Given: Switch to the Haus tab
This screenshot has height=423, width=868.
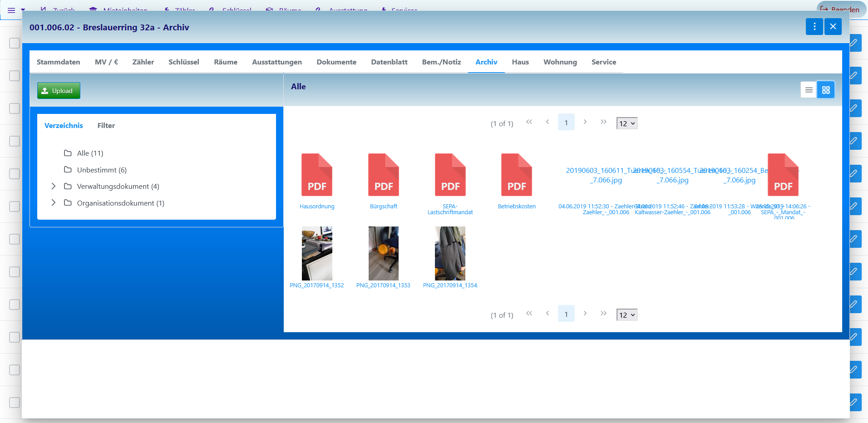Looking at the screenshot, I should point(520,62).
